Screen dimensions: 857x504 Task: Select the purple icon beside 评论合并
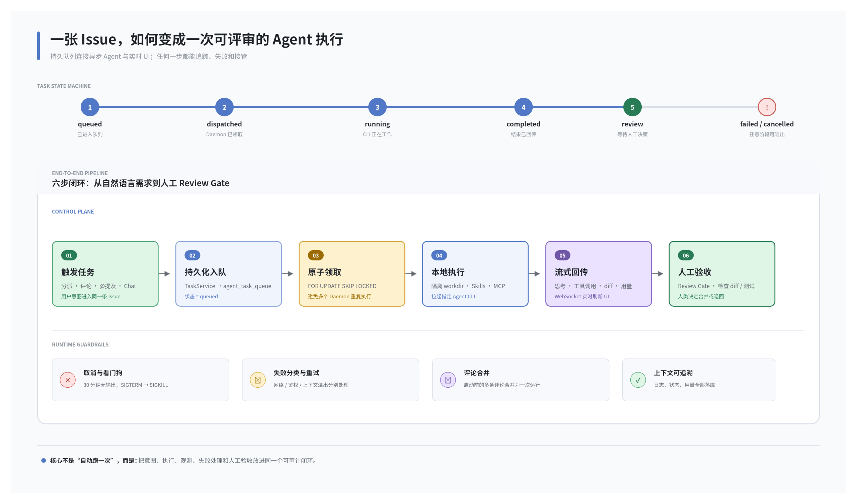[448, 380]
